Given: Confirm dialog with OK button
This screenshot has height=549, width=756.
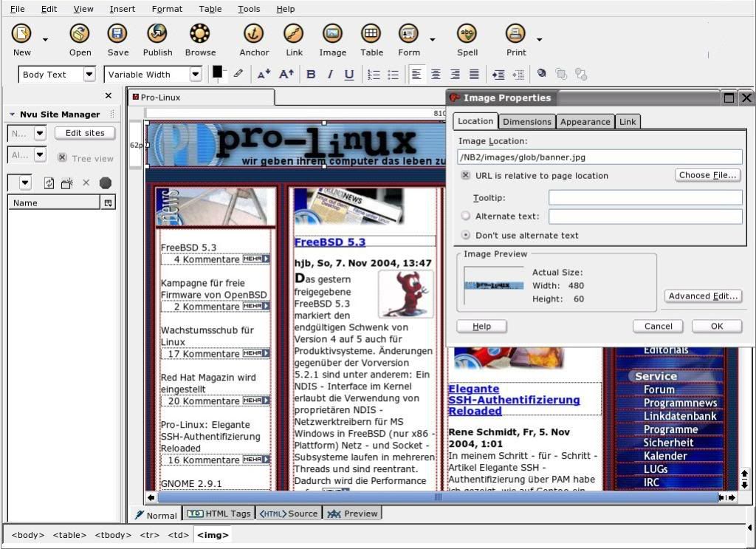Looking at the screenshot, I should 716,326.
